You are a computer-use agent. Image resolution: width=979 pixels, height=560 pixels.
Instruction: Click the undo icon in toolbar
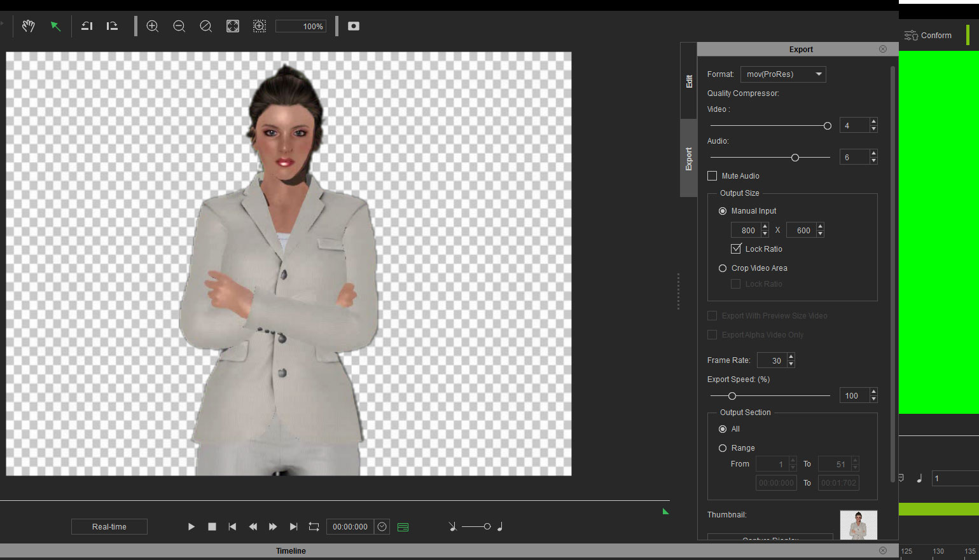coord(87,26)
